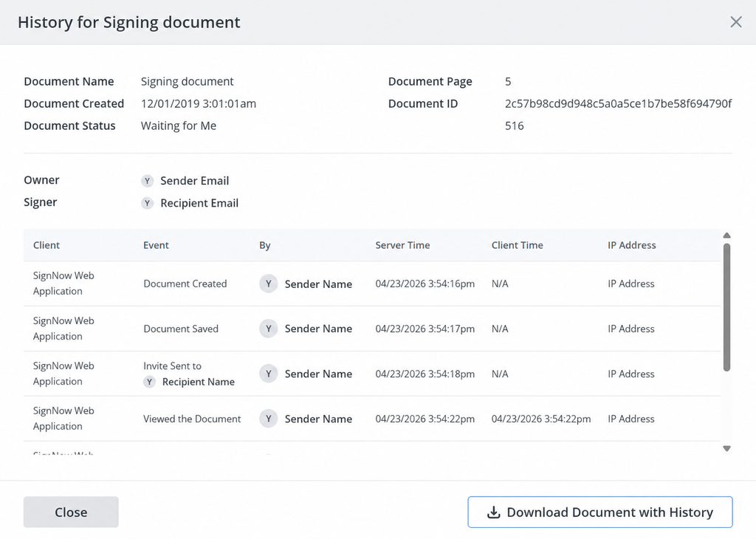Screen dimensions: 756x539
Task: Click N/A client time in Document Saved row
Action: pos(500,329)
